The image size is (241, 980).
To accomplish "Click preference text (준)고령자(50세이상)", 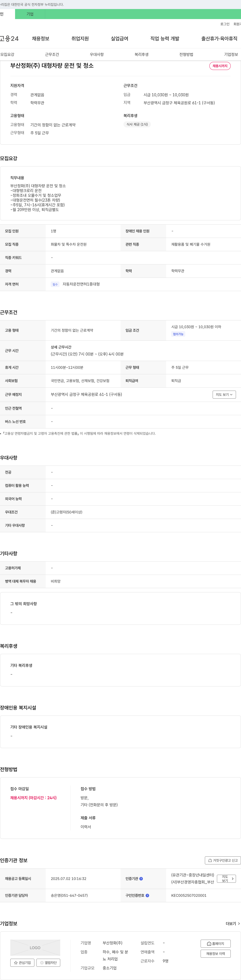I will pyautogui.click(x=67, y=512).
